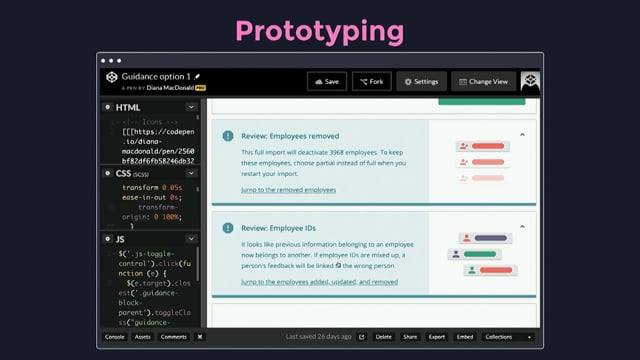
Task: Click the Delete button in the footer
Action: [x=383, y=337]
